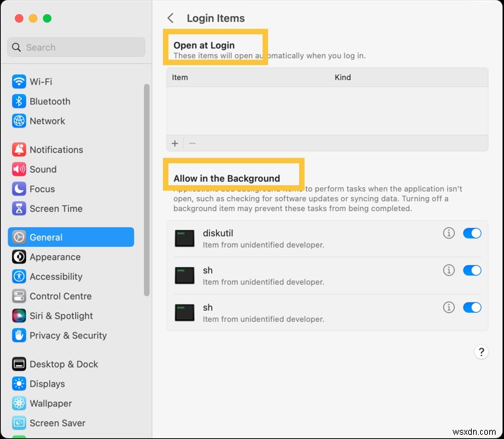Turn off the first sh toggle
Viewport: 504px width, 439px height.
[472, 271]
